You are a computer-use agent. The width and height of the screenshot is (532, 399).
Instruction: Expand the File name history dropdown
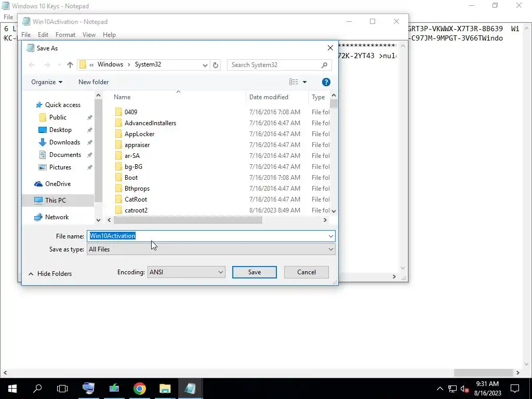(331, 236)
